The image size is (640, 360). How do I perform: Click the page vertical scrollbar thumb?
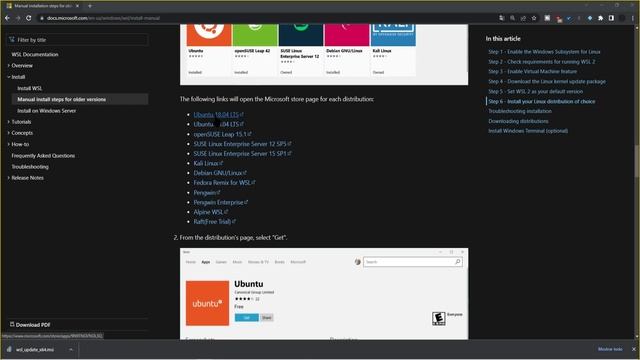(637, 161)
